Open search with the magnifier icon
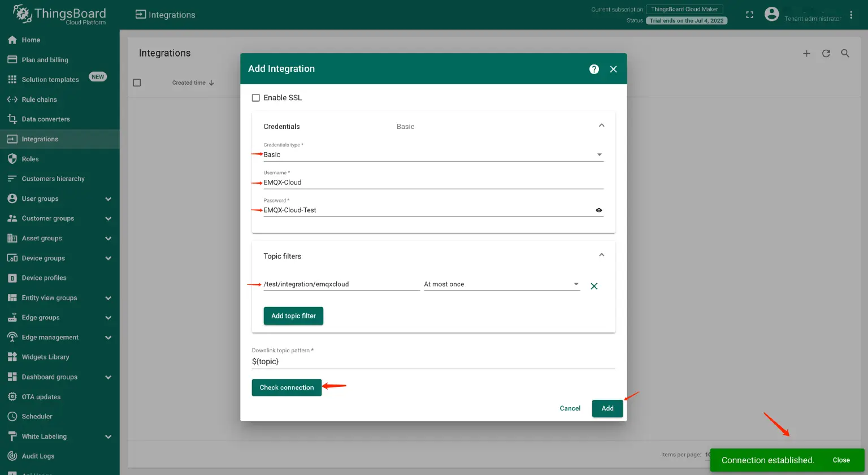 click(845, 53)
